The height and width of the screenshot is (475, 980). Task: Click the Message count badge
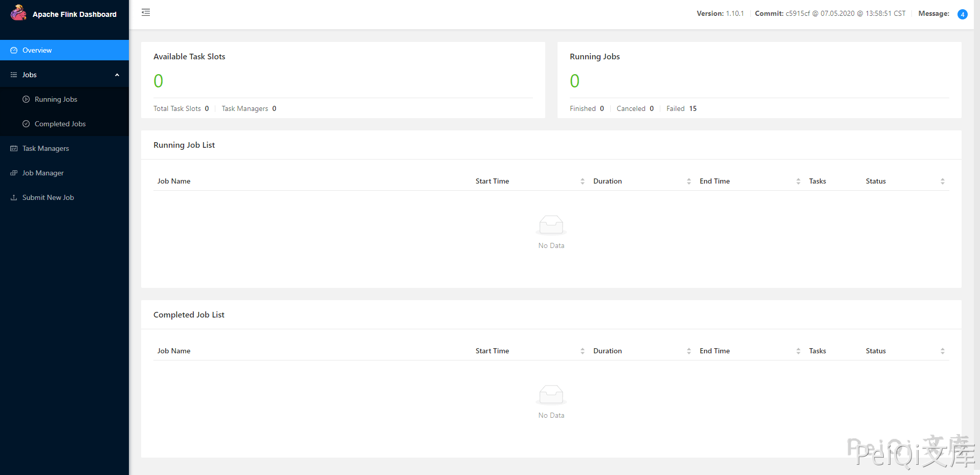[962, 14]
